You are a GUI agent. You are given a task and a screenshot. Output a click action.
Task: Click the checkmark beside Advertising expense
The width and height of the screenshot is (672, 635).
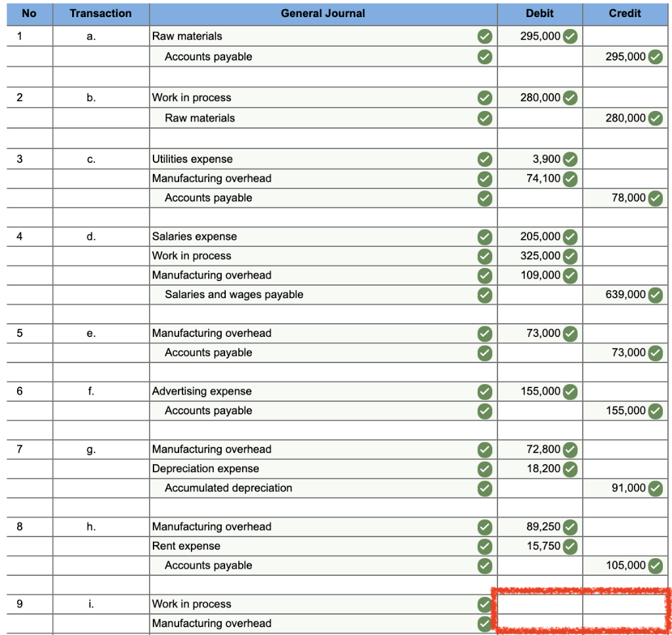pos(484,391)
